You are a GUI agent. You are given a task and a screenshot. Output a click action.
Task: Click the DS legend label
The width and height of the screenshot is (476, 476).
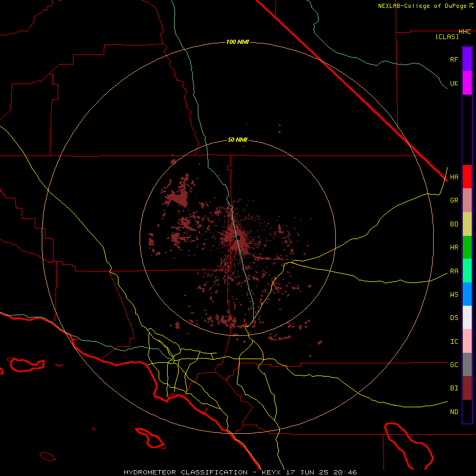[x=454, y=318]
